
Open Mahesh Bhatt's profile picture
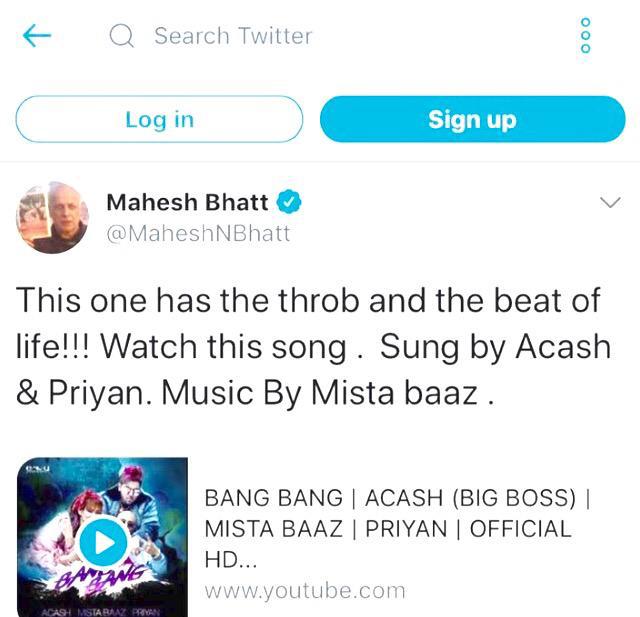[x=53, y=218]
